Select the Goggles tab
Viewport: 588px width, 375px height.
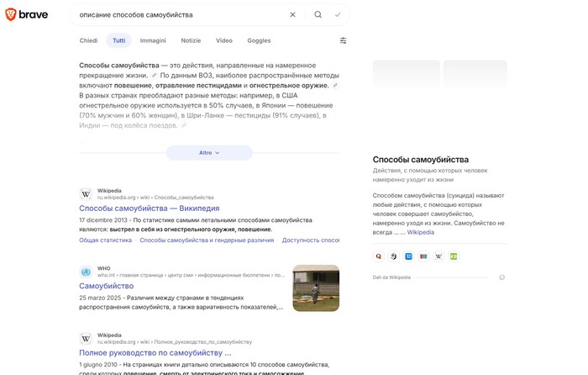coord(259,40)
